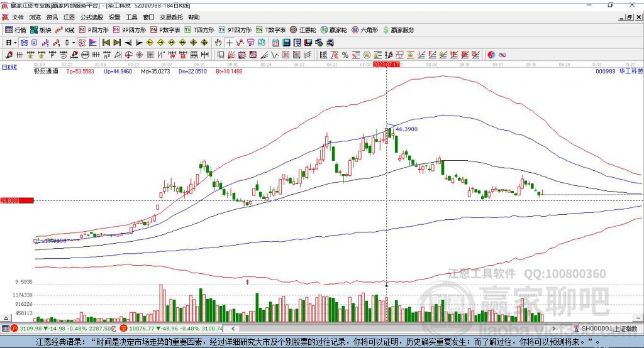Select the zigzag wave line tool
Screen dimensions: 644x348
[x=275, y=55]
